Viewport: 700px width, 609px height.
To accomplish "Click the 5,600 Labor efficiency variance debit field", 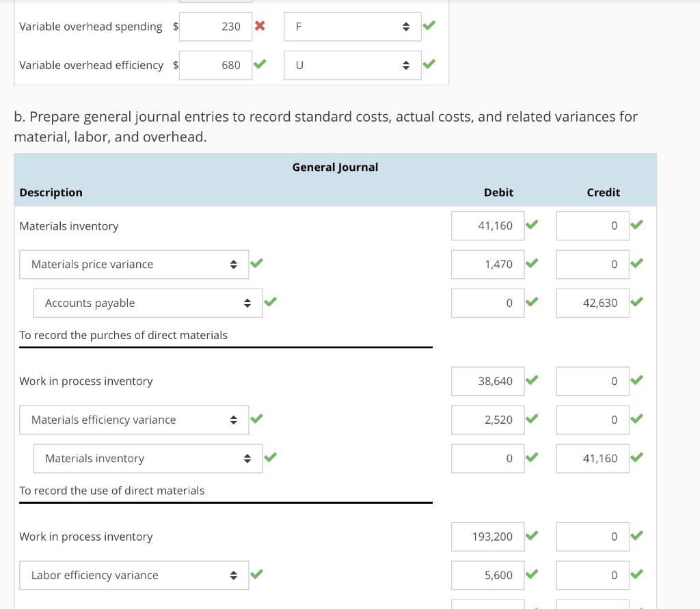I will [x=487, y=575].
